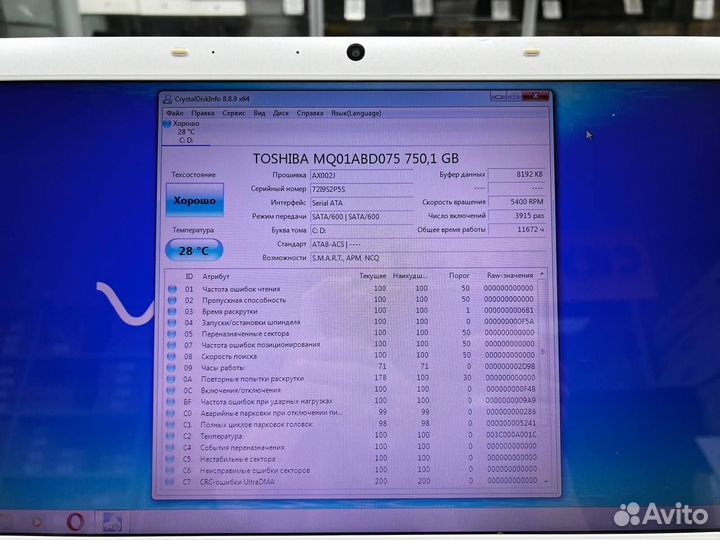720x540 pixels.
Task: Open the Сервис menu
Action: coord(234,113)
